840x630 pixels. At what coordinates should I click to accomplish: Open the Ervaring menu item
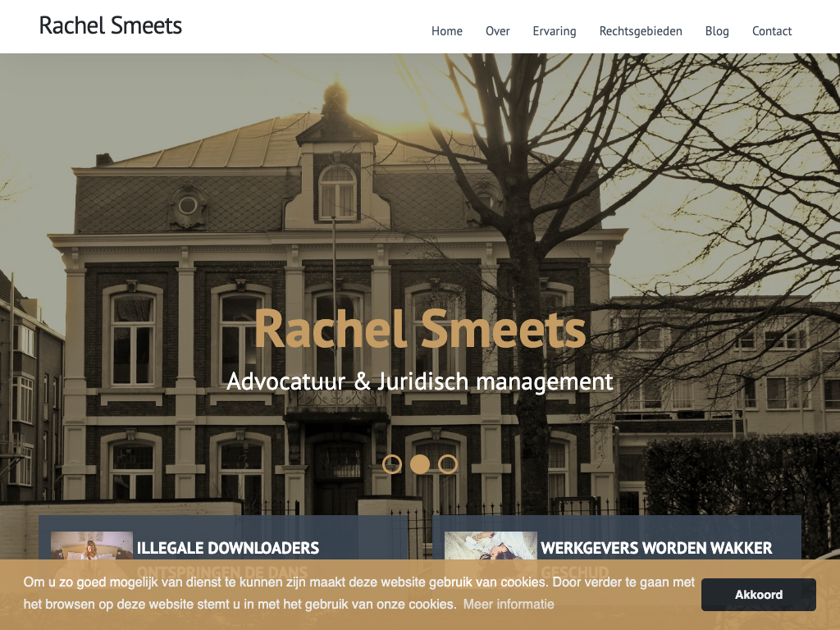[x=555, y=31]
